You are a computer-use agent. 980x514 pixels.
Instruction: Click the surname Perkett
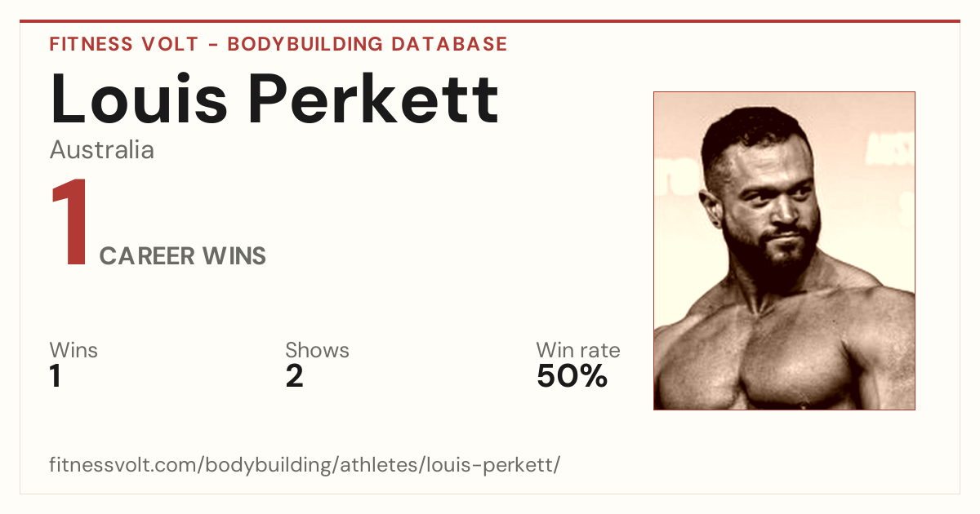(x=374, y=99)
